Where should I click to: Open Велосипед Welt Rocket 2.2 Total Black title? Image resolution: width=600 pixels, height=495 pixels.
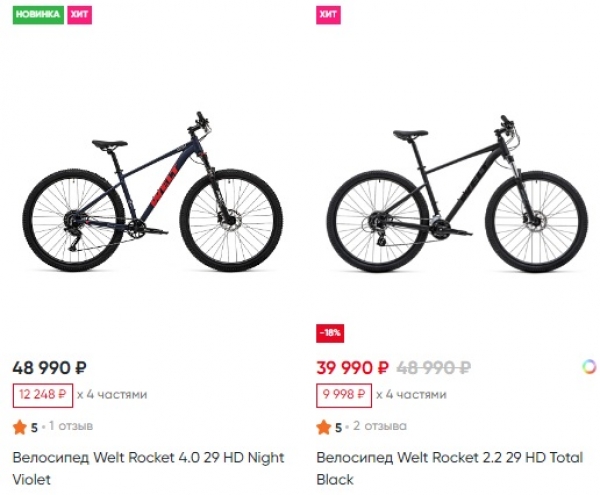click(x=449, y=468)
